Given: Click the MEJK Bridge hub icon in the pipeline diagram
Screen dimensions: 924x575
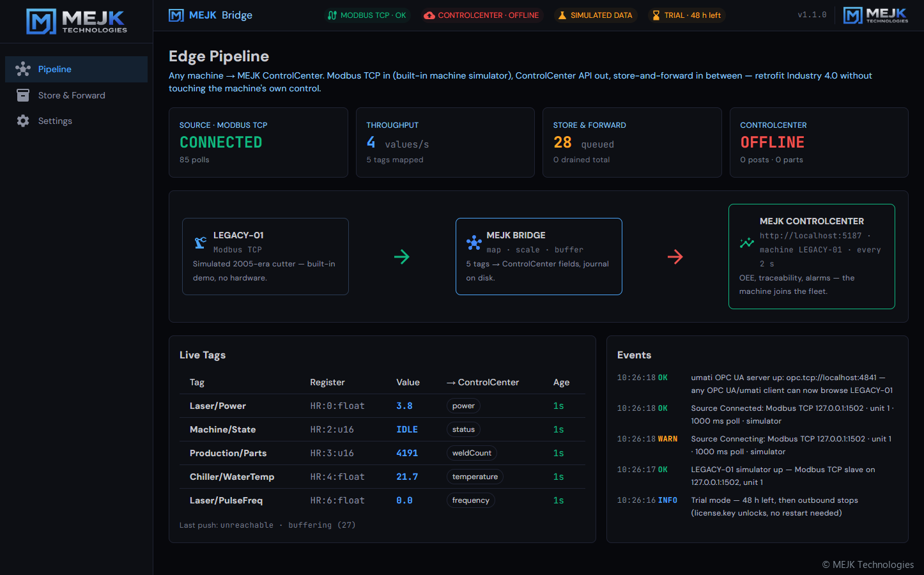Looking at the screenshot, I should click(x=474, y=243).
